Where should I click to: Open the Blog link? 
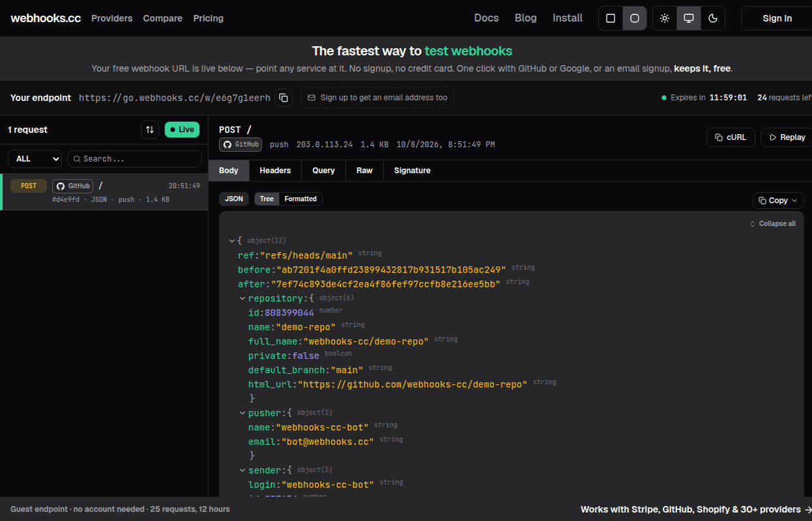(526, 18)
